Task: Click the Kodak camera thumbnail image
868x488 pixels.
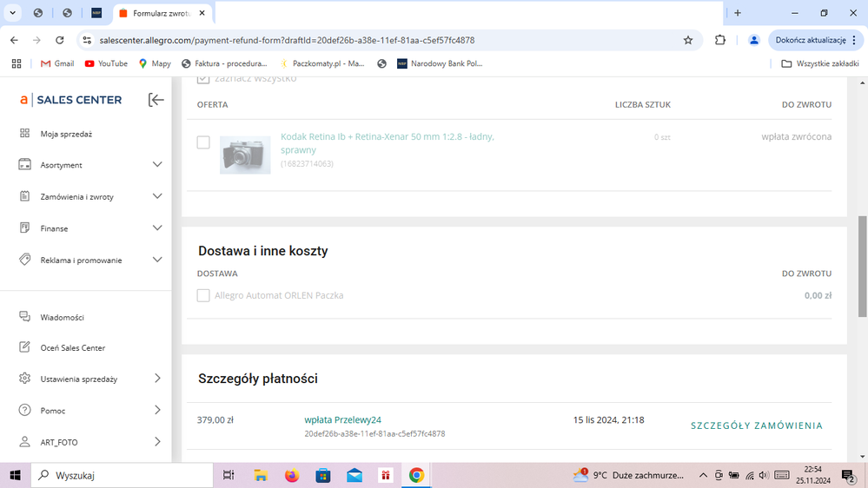Action: pos(245,155)
